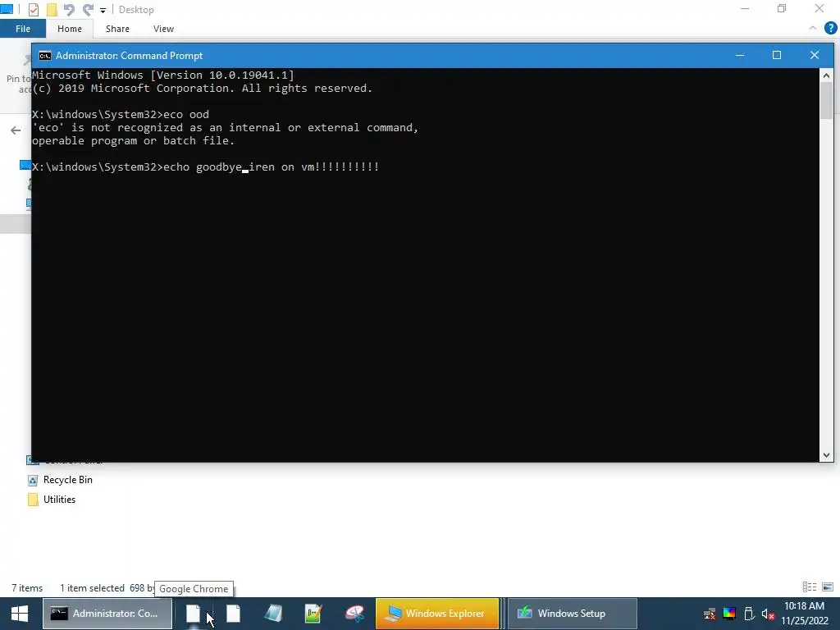Select the View ribbon tab

[163, 29]
